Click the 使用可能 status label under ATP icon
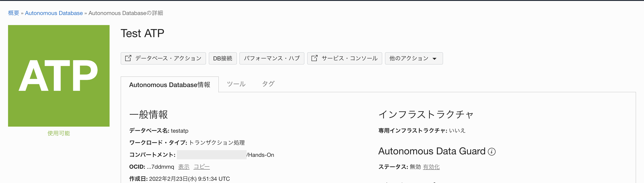Image resolution: width=644 pixels, height=183 pixels. pos(58,133)
